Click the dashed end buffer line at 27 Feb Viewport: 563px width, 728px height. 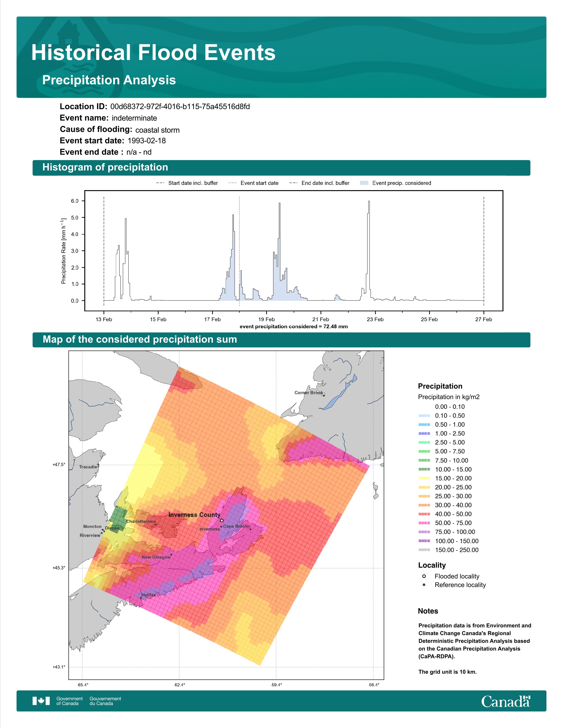click(x=484, y=251)
